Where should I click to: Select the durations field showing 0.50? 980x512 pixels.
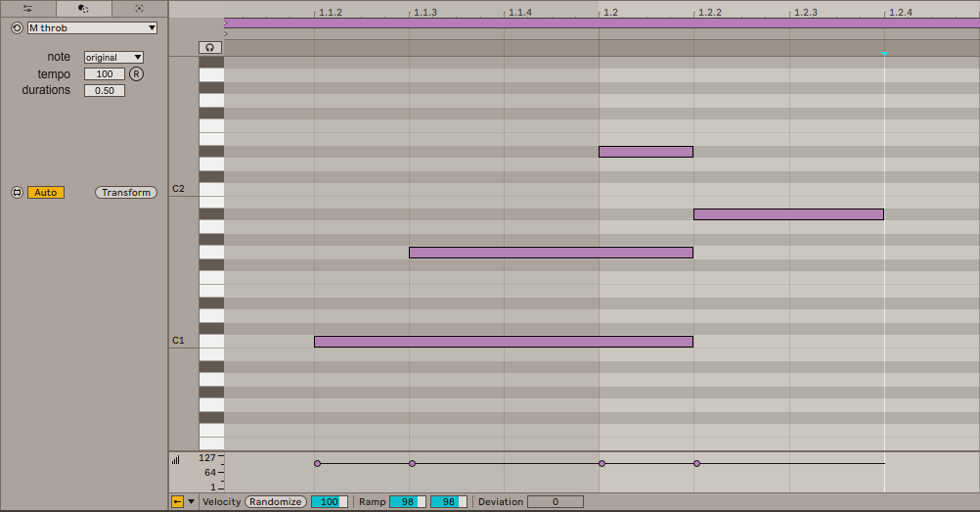tap(105, 90)
